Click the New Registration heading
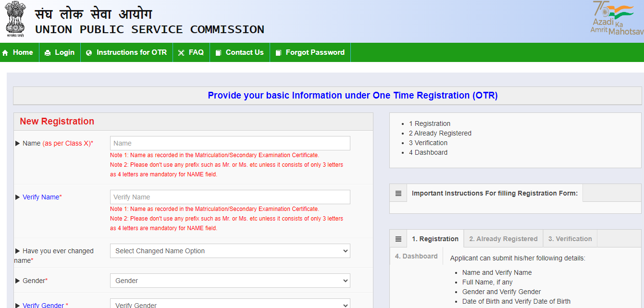Image resolution: width=644 pixels, height=308 pixels. [x=57, y=122]
